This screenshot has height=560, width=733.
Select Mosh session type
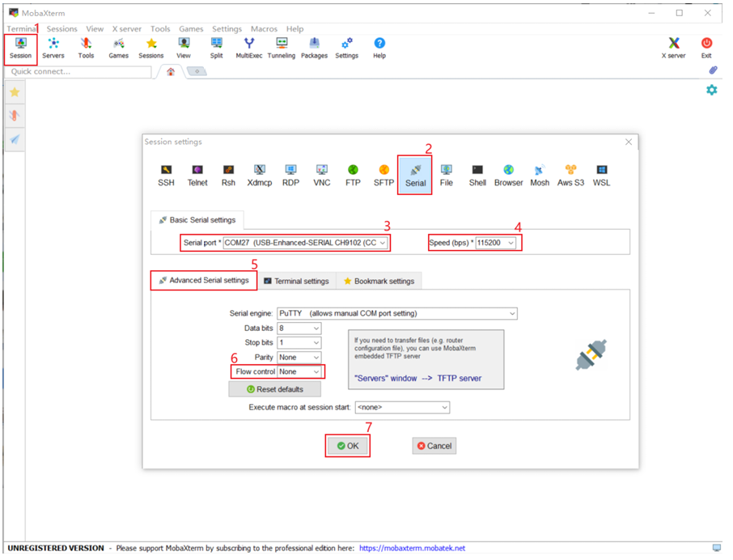[540, 176]
